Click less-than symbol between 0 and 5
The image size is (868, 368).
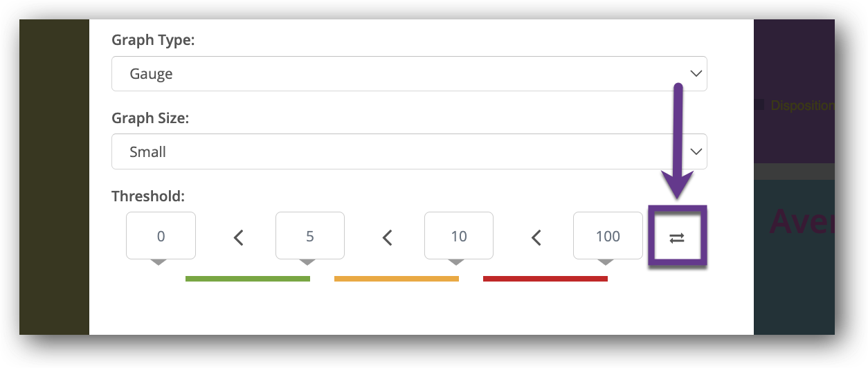pyautogui.click(x=238, y=238)
